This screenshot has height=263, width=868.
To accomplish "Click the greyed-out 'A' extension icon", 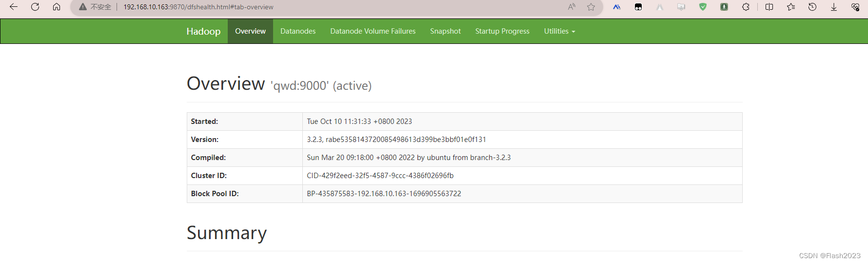I will [660, 7].
